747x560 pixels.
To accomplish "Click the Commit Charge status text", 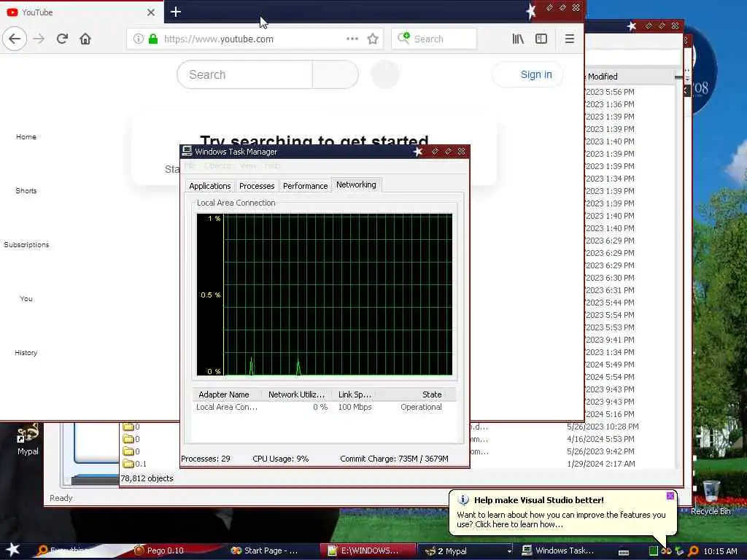I will click(x=394, y=459).
